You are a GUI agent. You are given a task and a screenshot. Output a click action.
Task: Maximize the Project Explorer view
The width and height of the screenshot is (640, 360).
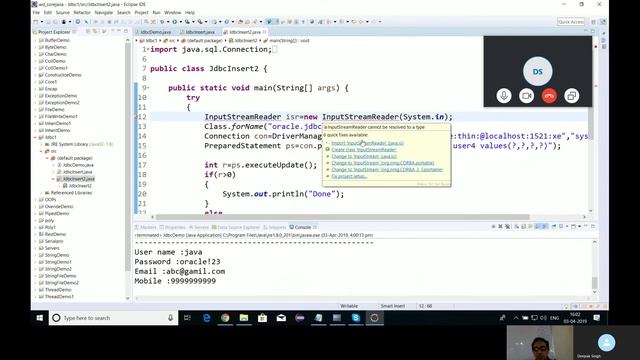(125, 31)
